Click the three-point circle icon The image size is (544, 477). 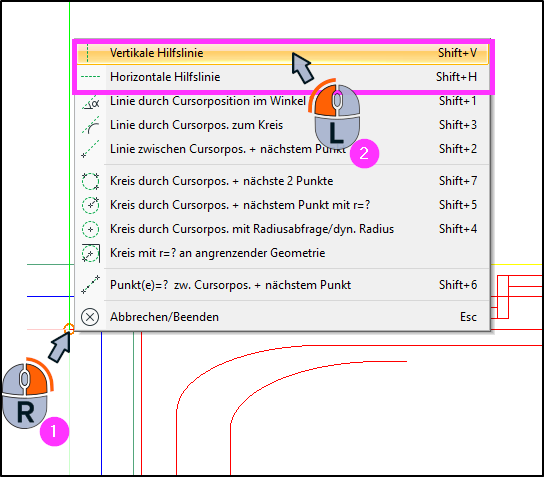90,181
